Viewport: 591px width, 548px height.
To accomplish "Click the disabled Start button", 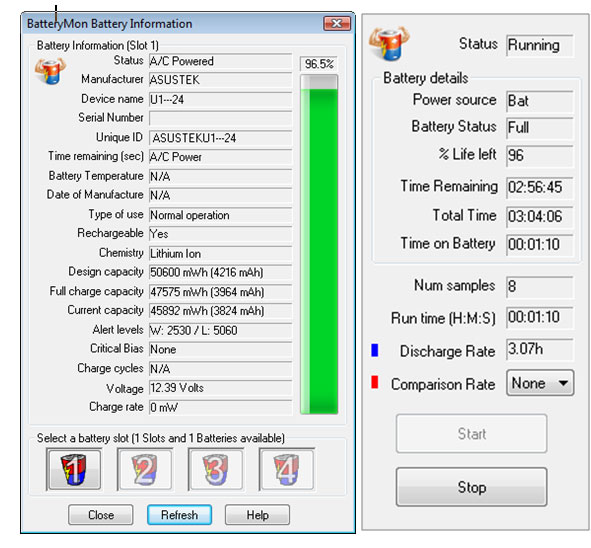I will click(472, 433).
